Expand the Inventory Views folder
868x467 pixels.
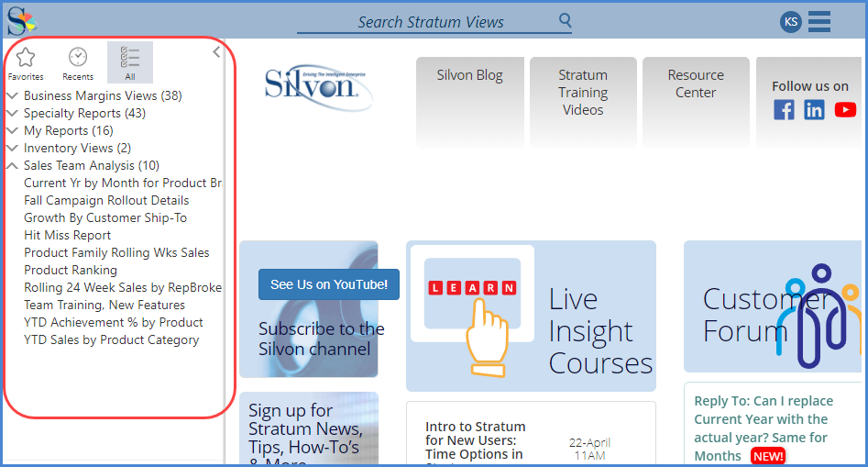(12, 148)
